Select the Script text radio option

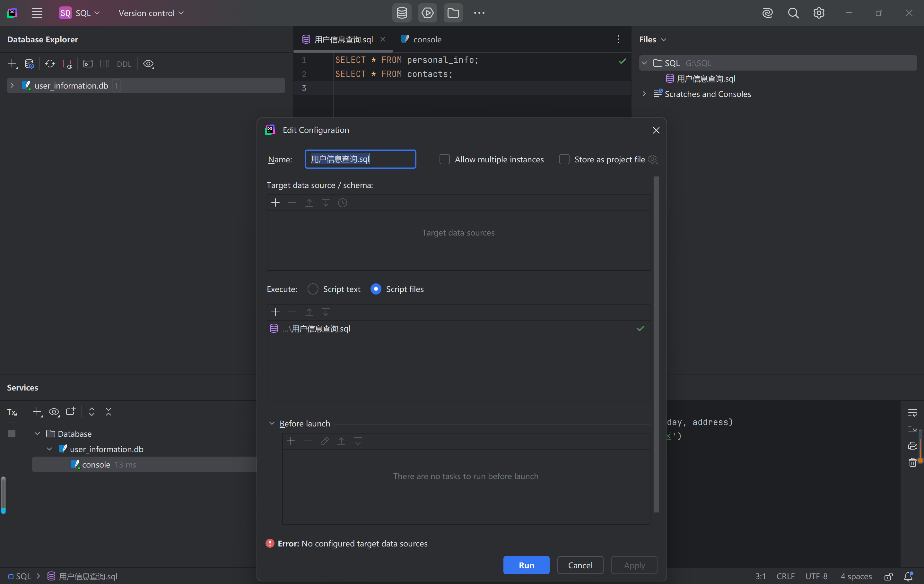point(313,289)
